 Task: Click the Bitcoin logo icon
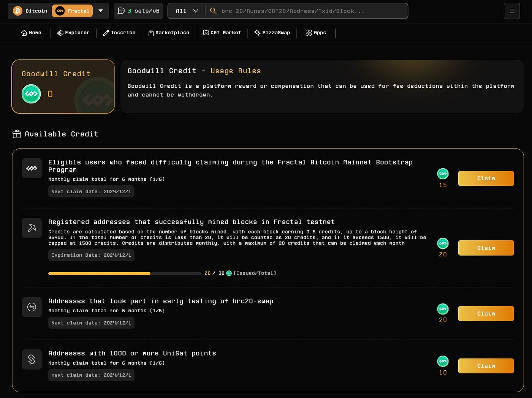[18, 11]
